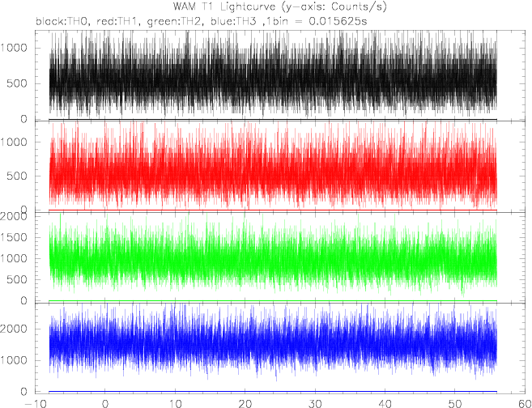This screenshot has width=532, height=408.
Task: Click the '20' x-axis tick label
Action: (245, 403)
